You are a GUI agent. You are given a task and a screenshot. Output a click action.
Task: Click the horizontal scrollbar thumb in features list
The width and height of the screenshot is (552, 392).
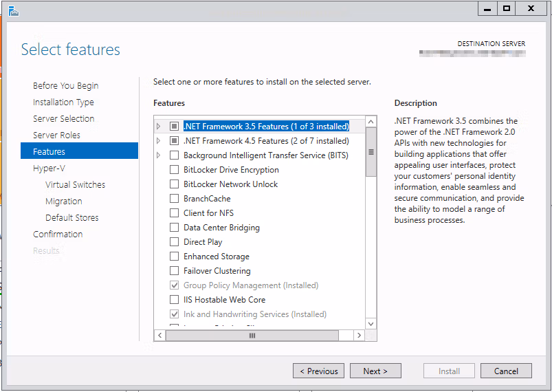pyautogui.click(x=252, y=336)
